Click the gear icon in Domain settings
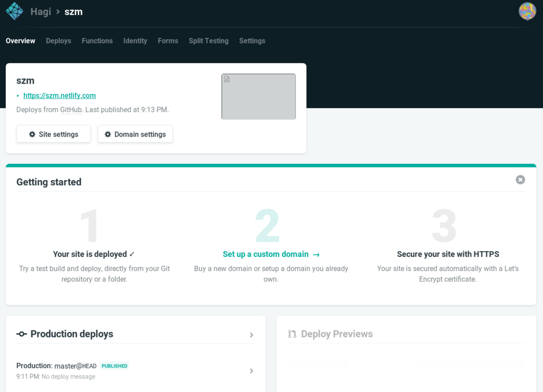Image resolution: width=543 pixels, height=392 pixels. click(108, 134)
